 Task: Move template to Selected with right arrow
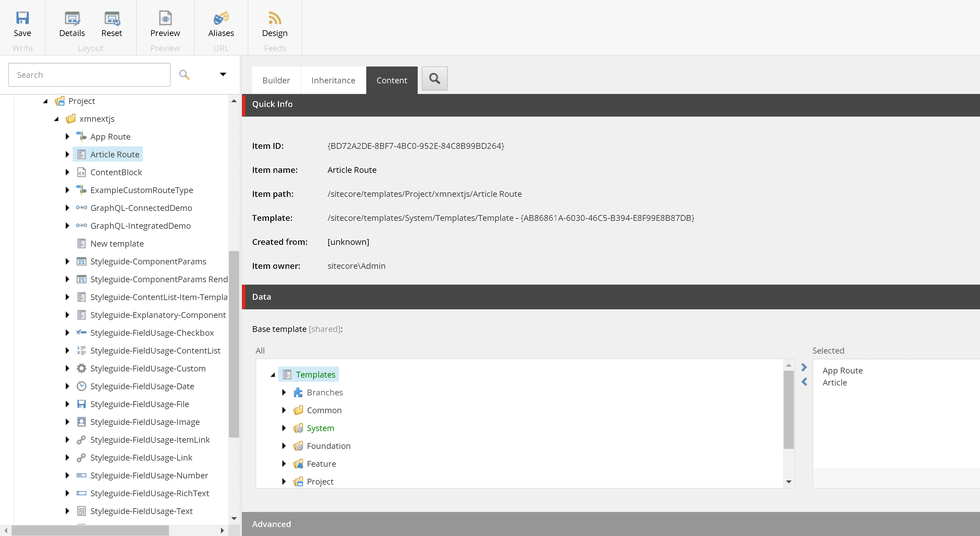[804, 367]
